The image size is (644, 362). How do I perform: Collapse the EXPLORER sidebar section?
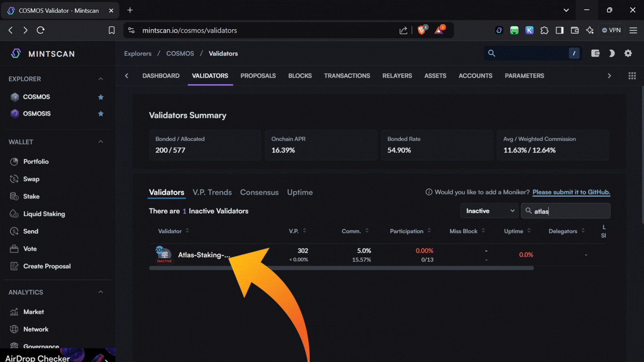(x=100, y=79)
